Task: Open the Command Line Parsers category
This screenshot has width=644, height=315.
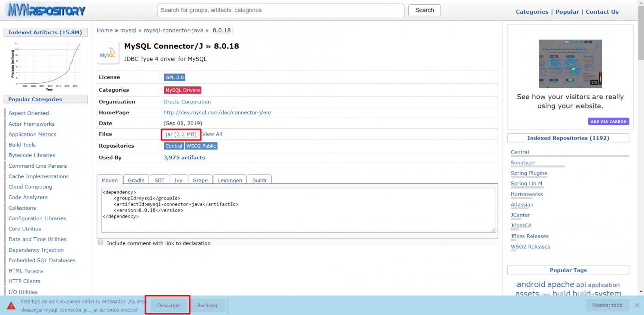Action: (37, 166)
